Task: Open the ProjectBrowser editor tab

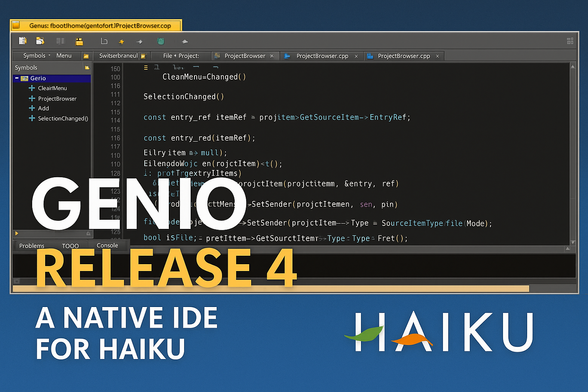Action: (244, 56)
